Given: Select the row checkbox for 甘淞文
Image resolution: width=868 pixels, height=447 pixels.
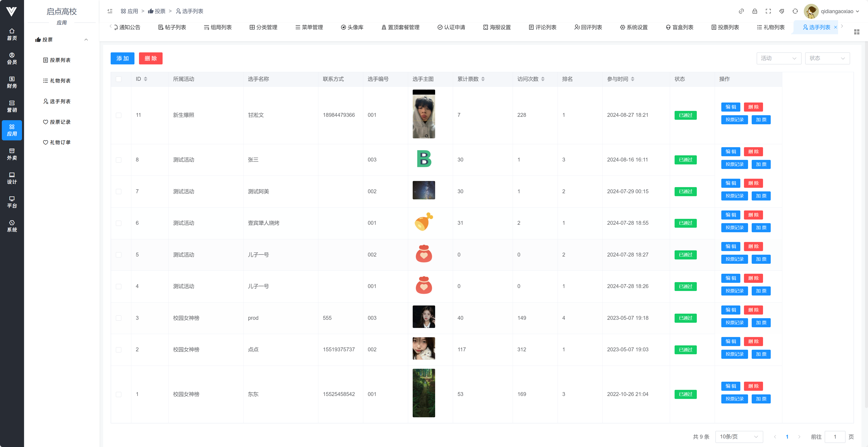Looking at the screenshot, I should (x=119, y=115).
